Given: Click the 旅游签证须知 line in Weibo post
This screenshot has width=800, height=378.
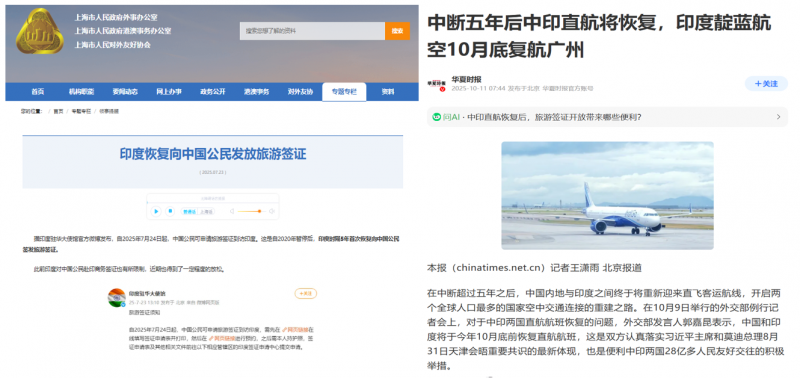Looking at the screenshot, I should 144,312.
